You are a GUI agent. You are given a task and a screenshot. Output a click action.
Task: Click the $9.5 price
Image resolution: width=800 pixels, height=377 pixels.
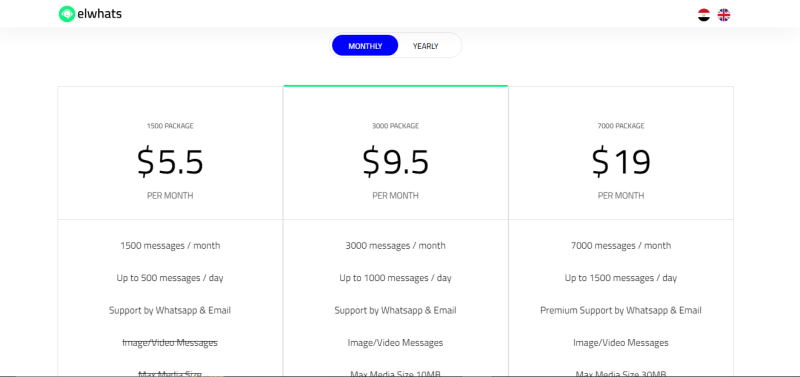[x=395, y=161]
